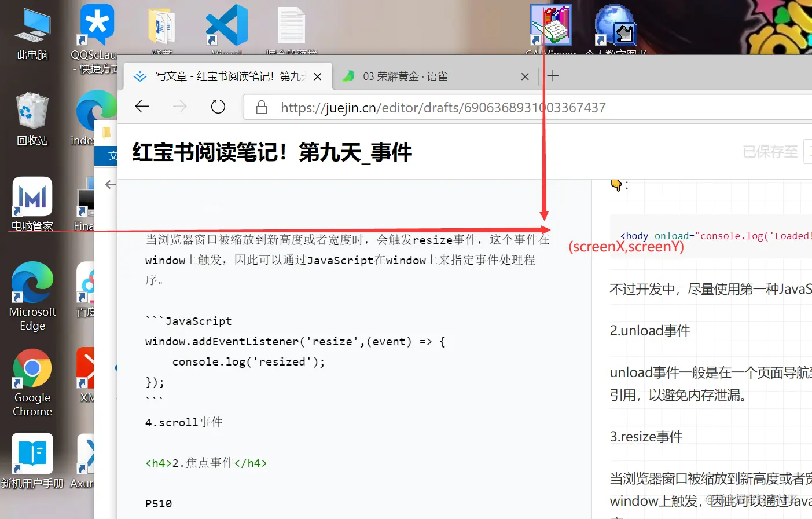
Task: Click the 已保存至 status text
Action: pos(770,152)
